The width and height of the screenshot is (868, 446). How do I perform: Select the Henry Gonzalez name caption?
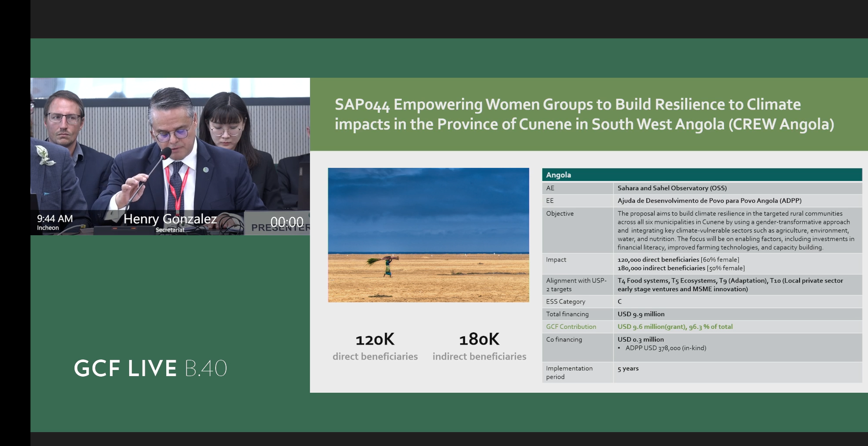point(170,220)
